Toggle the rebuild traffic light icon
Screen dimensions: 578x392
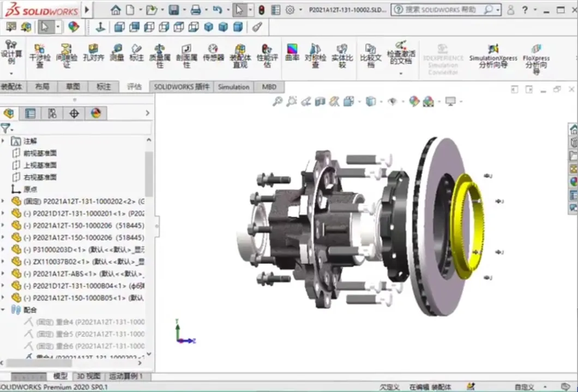(x=261, y=10)
